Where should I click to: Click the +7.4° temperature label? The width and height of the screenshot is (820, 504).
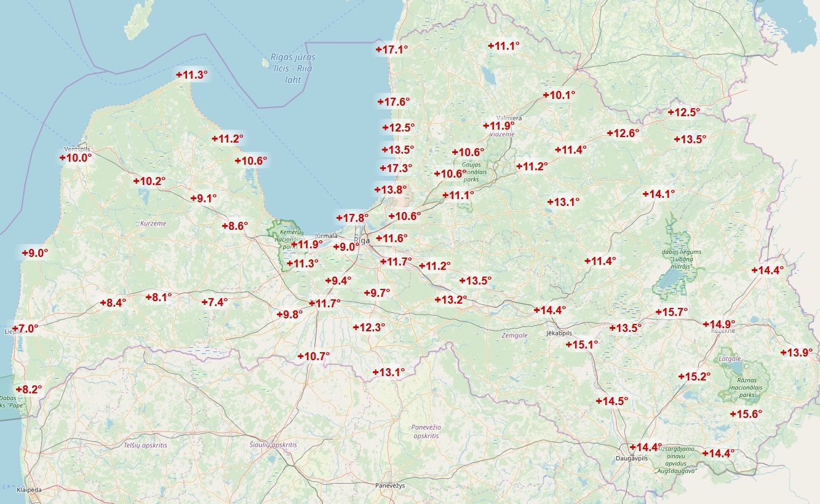click(x=215, y=302)
